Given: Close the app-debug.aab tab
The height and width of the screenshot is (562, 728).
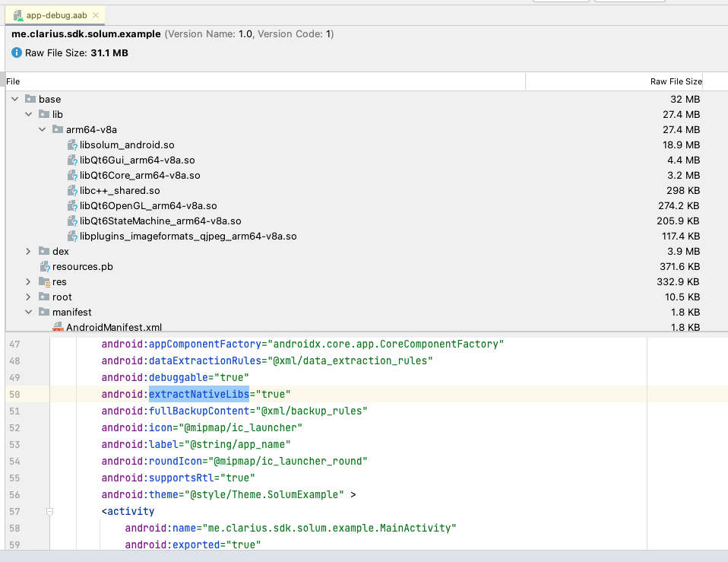Looking at the screenshot, I should tap(94, 14).
